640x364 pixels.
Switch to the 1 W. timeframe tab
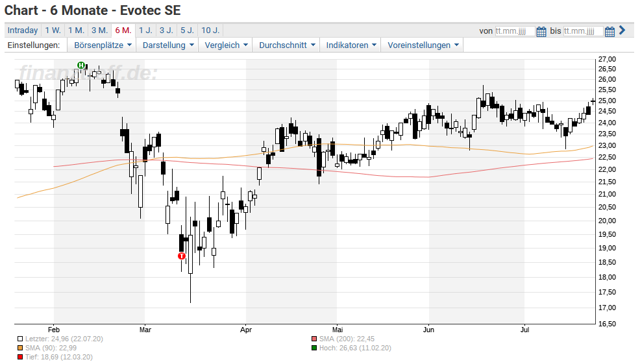pos(53,30)
